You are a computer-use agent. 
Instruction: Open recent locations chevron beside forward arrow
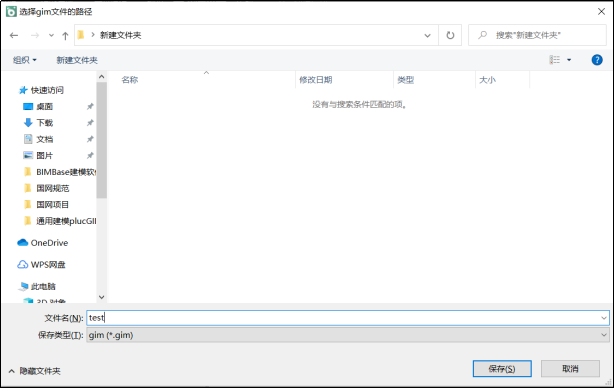pyautogui.click(x=51, y=35)
